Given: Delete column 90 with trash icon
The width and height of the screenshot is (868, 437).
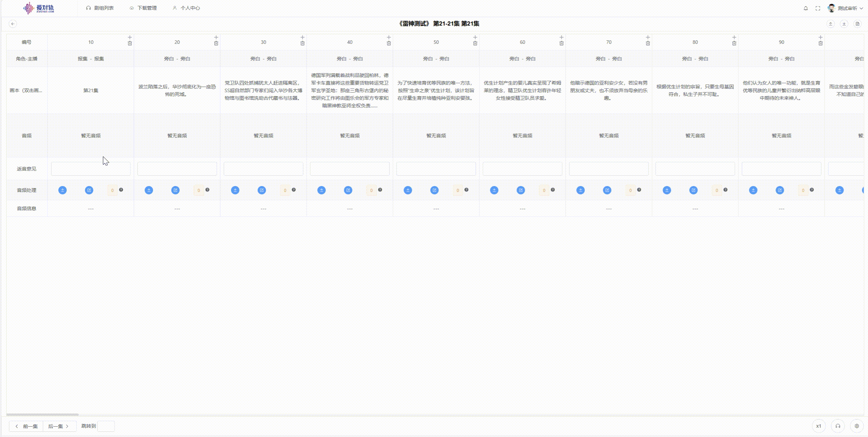Looking at the screenshot, I should pos(820,43).
